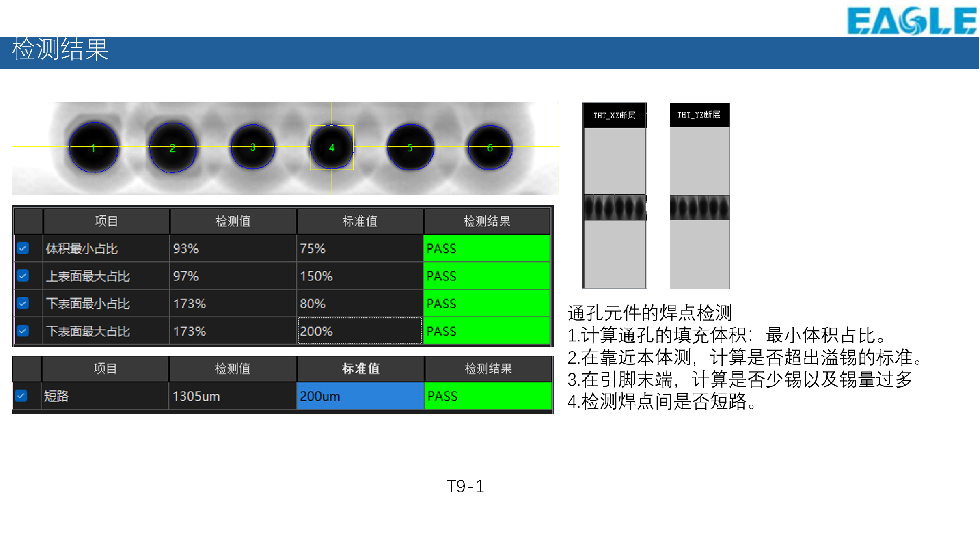Image resolution: width=980 pixels, height=548 pixels.
Task: Select the 75% standard value cell
Action: click(359, 248)
